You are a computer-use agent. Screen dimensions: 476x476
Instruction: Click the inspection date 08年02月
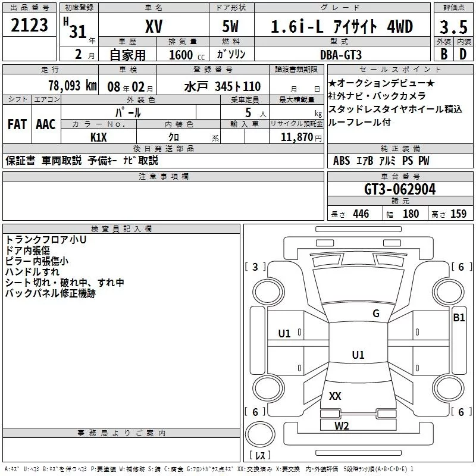(130, 87)
